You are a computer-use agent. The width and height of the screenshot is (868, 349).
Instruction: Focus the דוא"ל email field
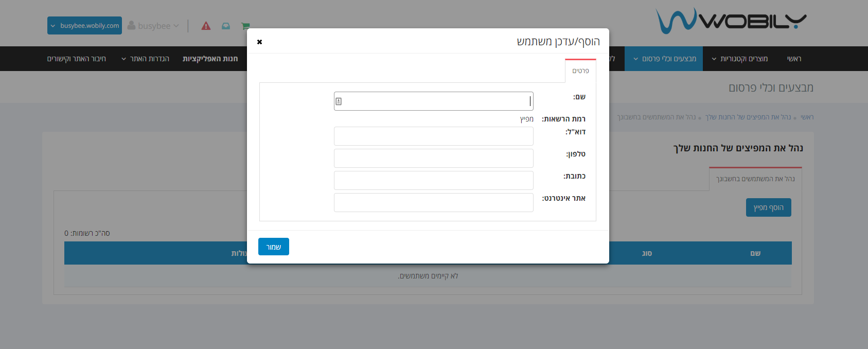coord(433,136)
